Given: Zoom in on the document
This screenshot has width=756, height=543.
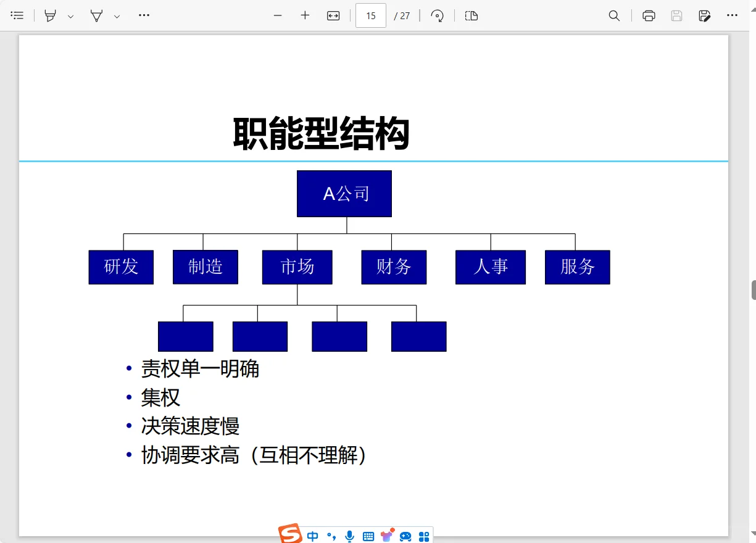Looking at the screenshot, I should [x=304, y=15].
